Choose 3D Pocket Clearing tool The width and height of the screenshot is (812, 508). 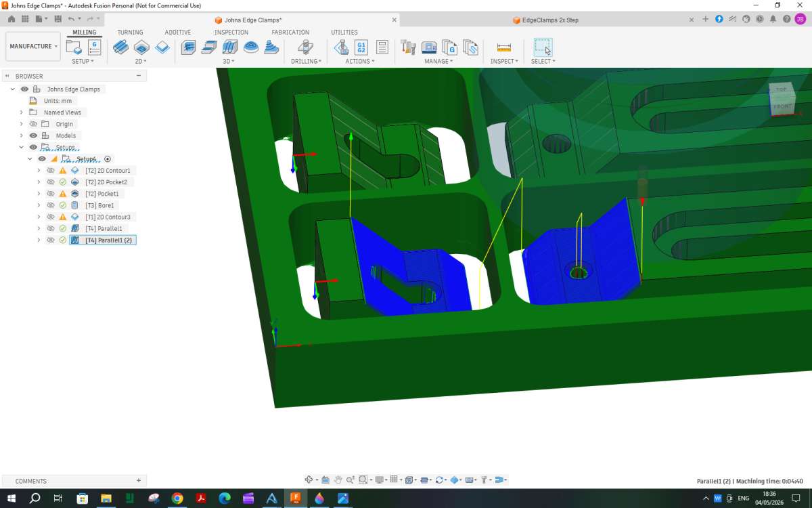pos(210,47)
